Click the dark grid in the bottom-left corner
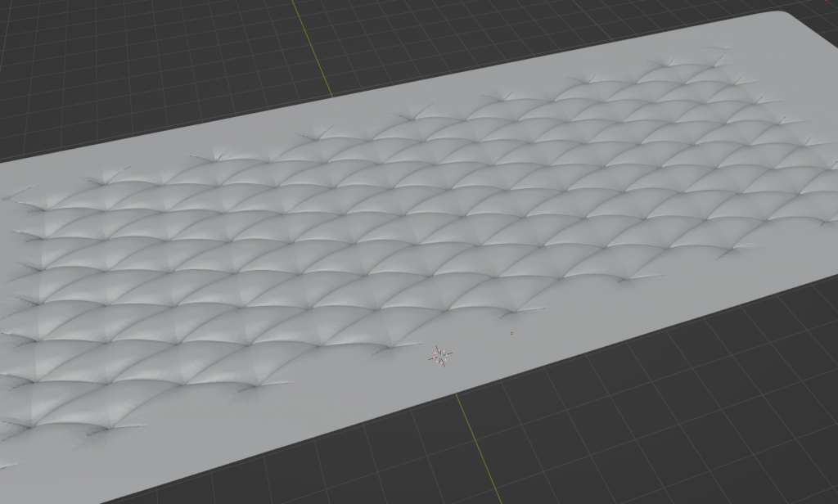Viewport: 838px width, 504px height. pyautogui.click(x=41, y=487)
